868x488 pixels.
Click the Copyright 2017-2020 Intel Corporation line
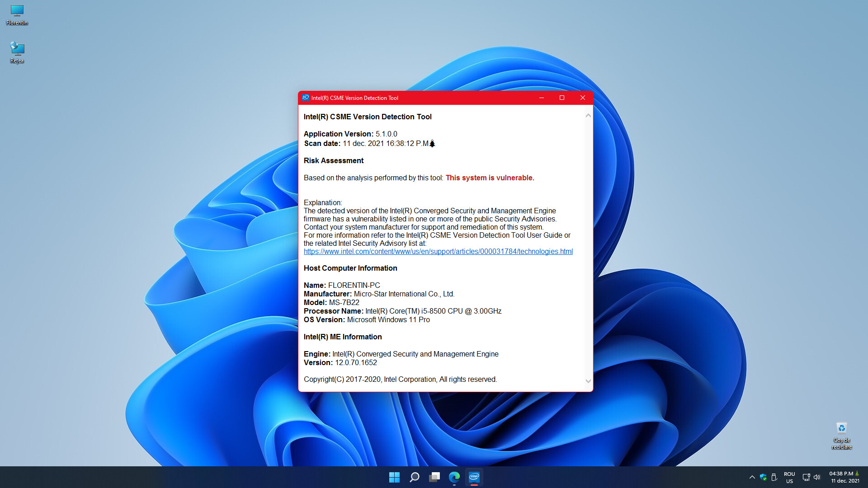[400, 380]
